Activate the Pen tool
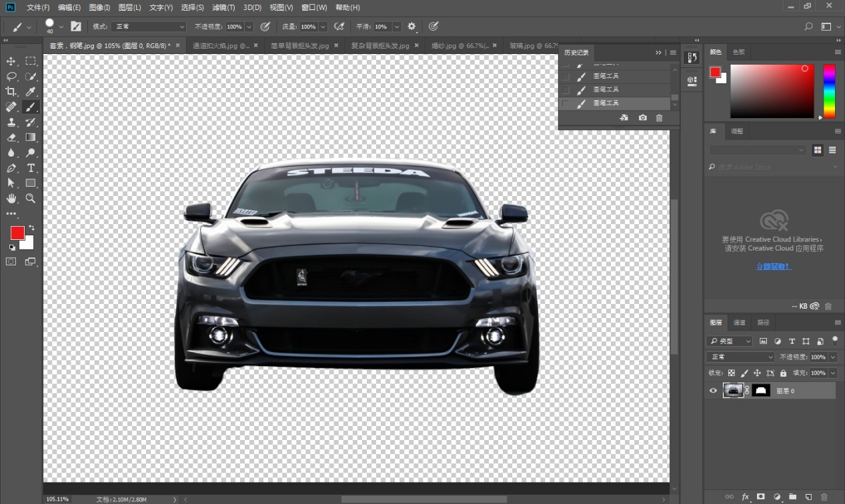 click(x=11, y=168)
